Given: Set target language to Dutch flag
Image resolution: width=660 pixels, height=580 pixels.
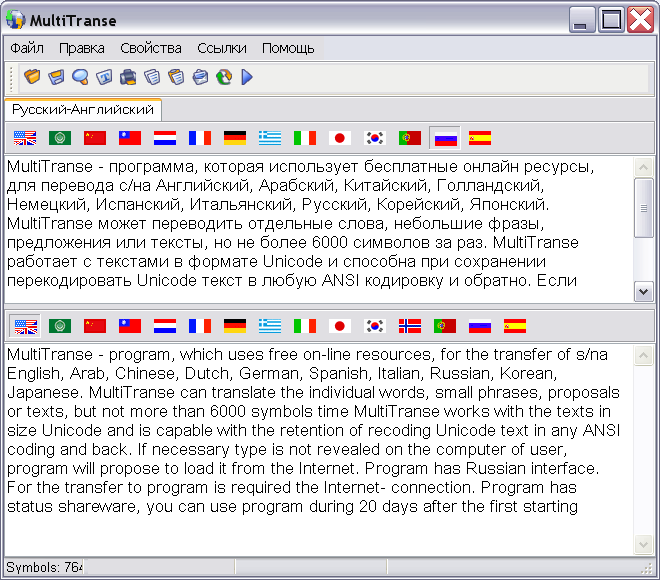Looking at the screenshot, I should pyautogui.click(x=165, y=326).
